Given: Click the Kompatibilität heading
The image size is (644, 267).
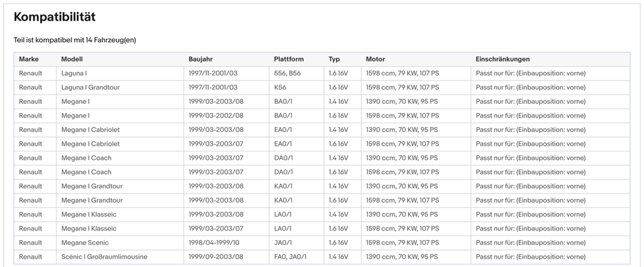Looking at the screenshot, I should [55, 17].
